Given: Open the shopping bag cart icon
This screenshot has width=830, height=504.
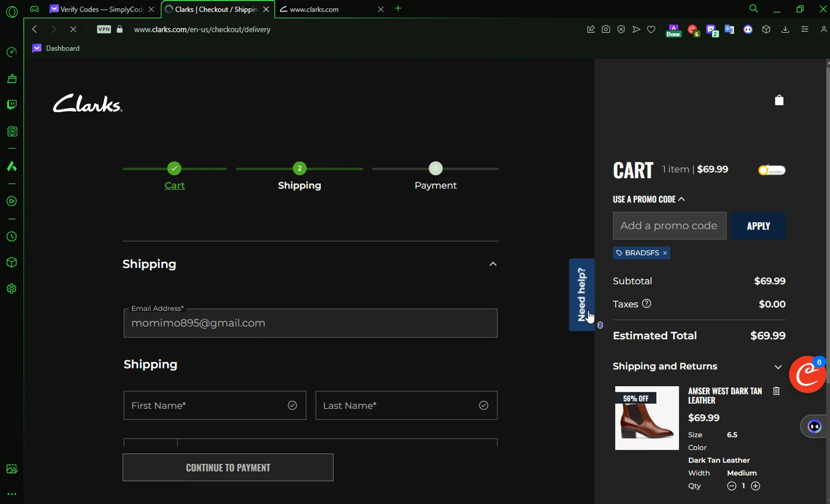Looking at the screenshot, I should click(x=779, y=100).
